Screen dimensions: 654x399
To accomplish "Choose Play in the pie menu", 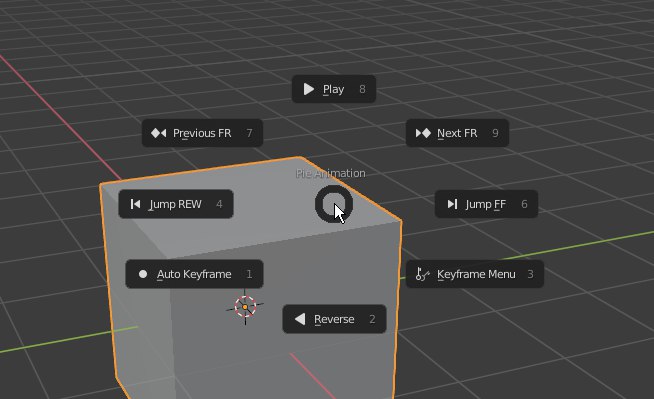I will coord(334,89).
